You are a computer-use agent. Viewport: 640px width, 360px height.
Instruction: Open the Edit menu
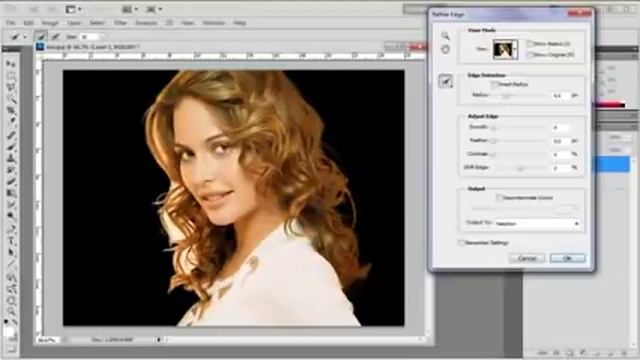(x=28, y=23)
